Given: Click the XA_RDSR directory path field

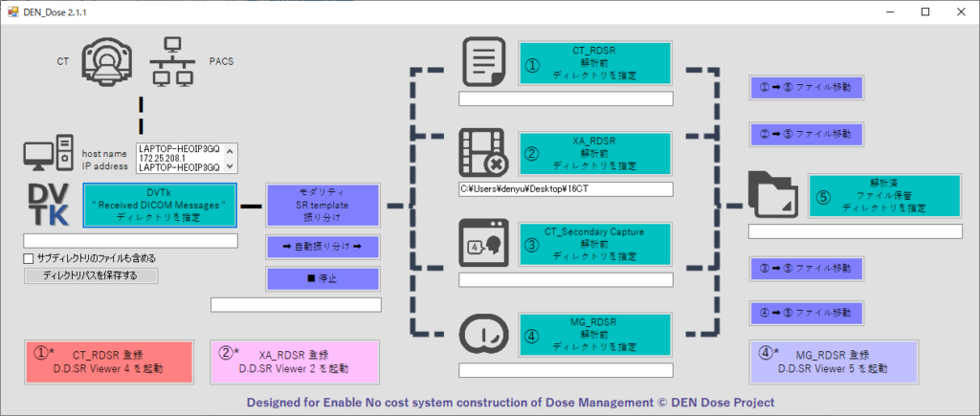Looking at the screenshot, I should 566,189.
